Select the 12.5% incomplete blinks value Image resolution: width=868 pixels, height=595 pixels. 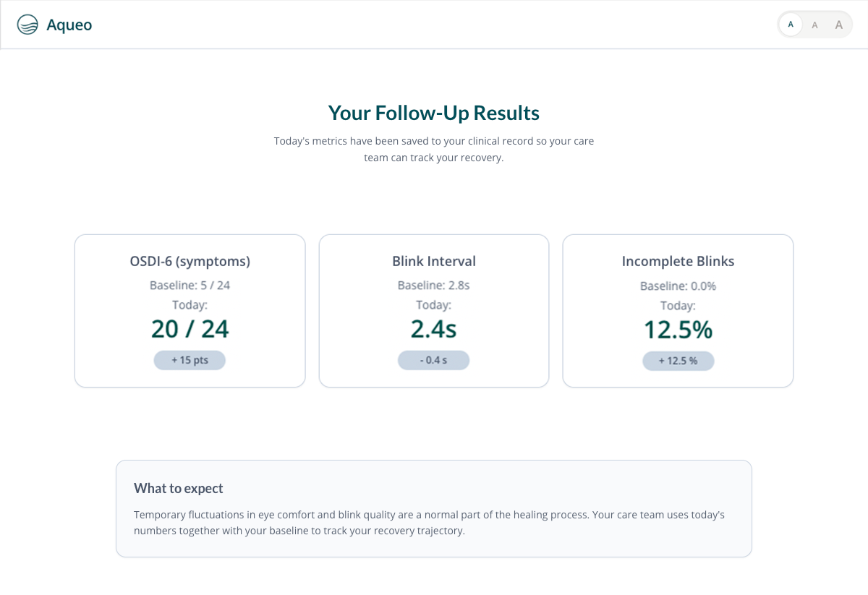(678, 330)
